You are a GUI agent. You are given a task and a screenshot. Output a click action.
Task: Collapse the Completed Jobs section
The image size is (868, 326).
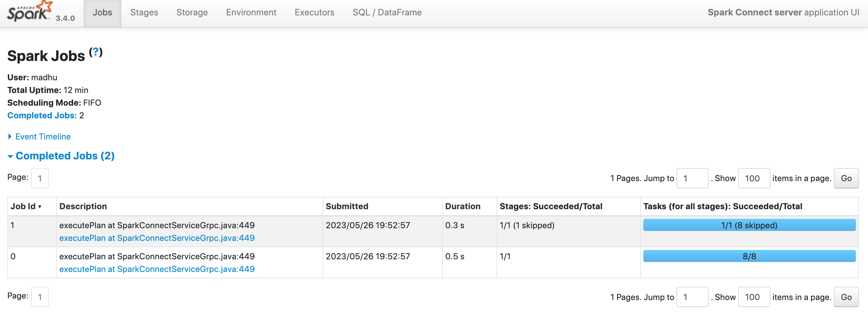click(65, 155)
